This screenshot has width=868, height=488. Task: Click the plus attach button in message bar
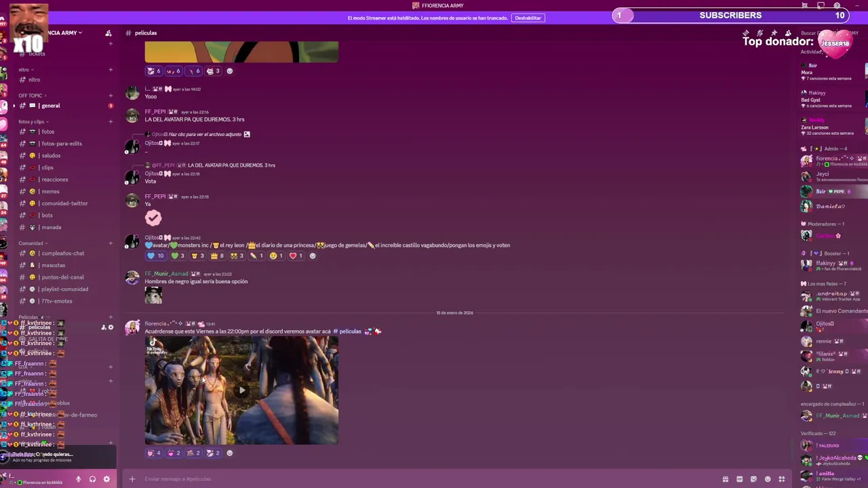pos(132,479)
